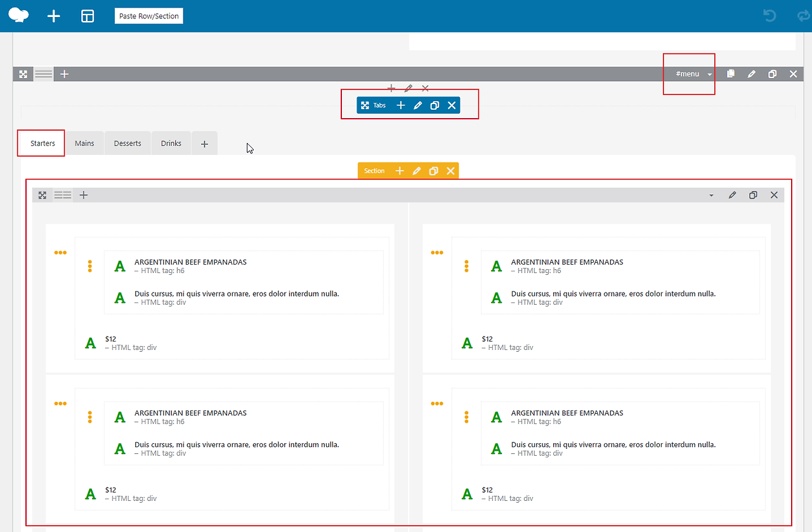The height and width of the screenshot is (532, 812).
Task: Delete the column above the Tabs bar
Action: tap(425, 88)
